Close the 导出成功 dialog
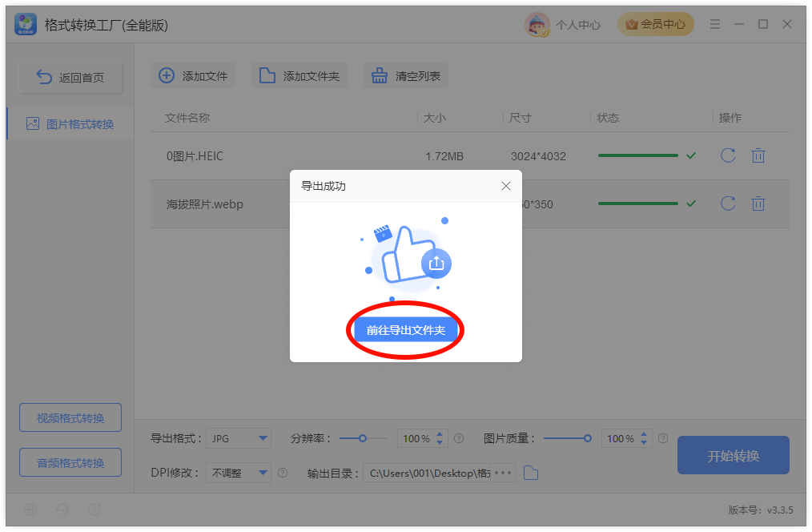 click(x=506, y=186)
